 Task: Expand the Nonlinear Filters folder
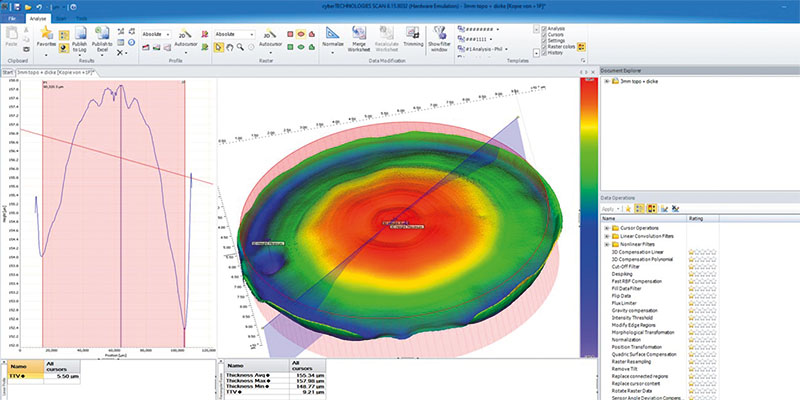(x=607, y=244)
